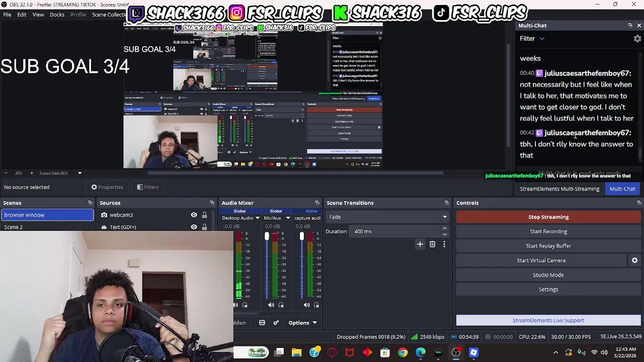Show hidden system tray icons
This screenshot has width=644, height=362.
[555, 352]
